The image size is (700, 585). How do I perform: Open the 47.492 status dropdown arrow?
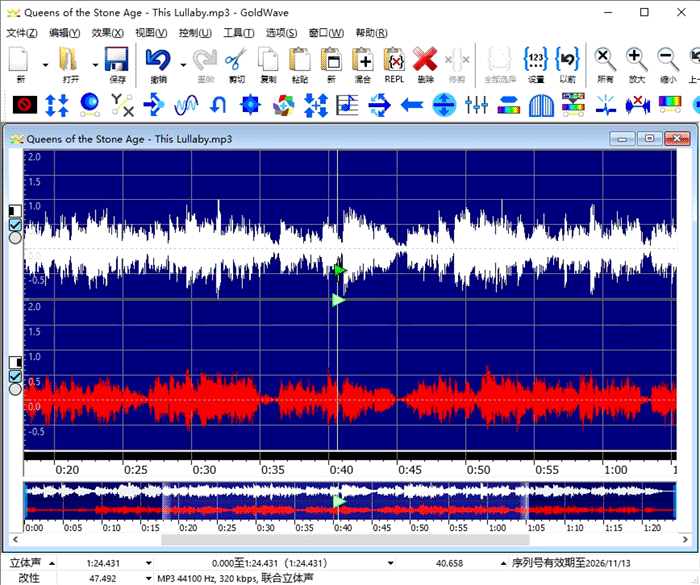149,578
